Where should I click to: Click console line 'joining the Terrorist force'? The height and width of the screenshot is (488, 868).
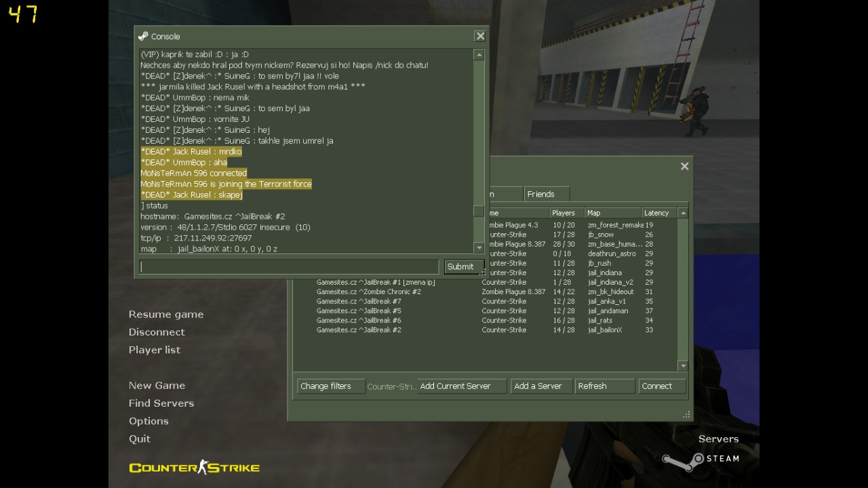[x=226, y=184]
